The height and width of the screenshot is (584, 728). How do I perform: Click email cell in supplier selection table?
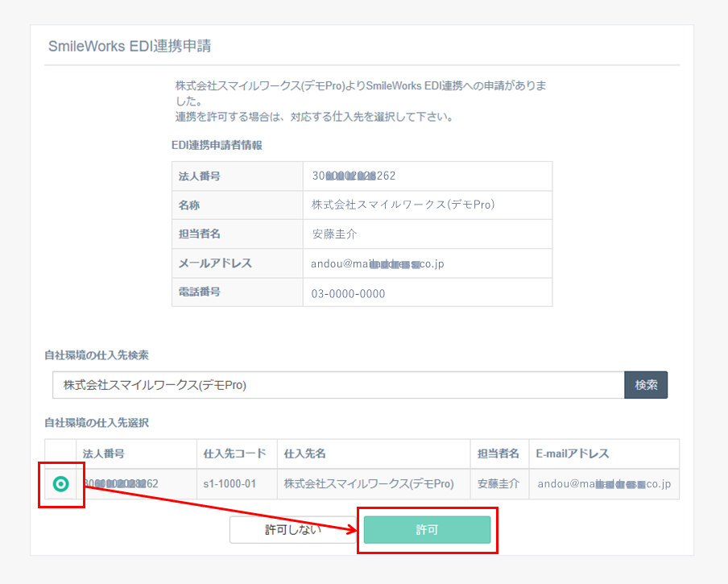(604, 484)
